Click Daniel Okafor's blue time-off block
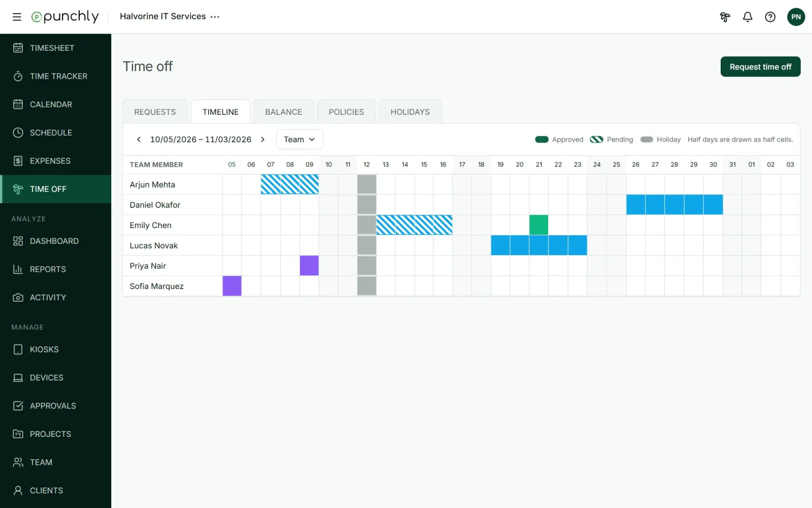 (x=674, y=205)
